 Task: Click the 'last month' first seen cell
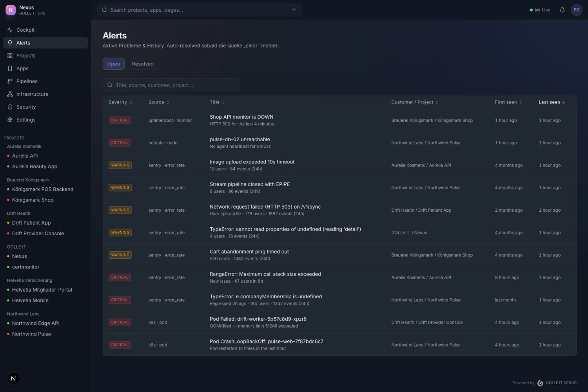click(x=505, y=300)
